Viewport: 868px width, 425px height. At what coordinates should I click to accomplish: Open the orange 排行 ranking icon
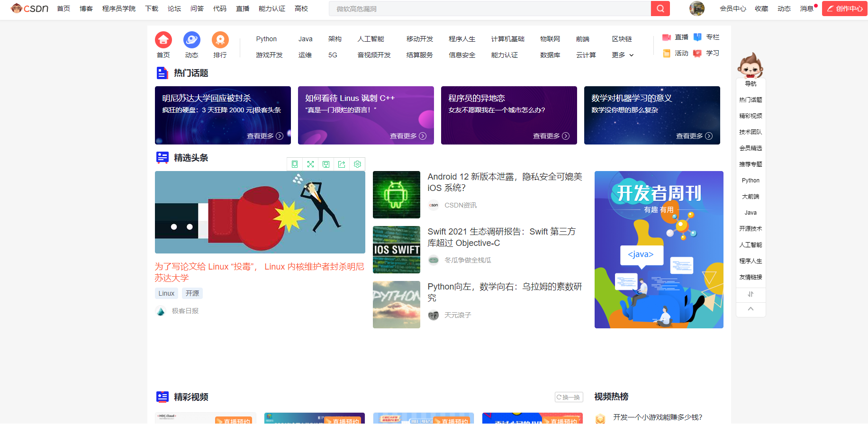[220, 40]
